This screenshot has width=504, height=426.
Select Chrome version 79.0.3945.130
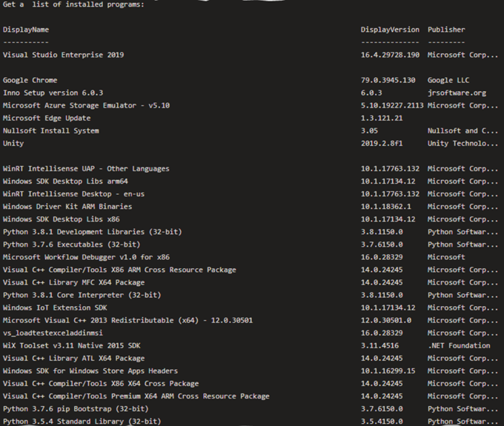tap(388, 80)
